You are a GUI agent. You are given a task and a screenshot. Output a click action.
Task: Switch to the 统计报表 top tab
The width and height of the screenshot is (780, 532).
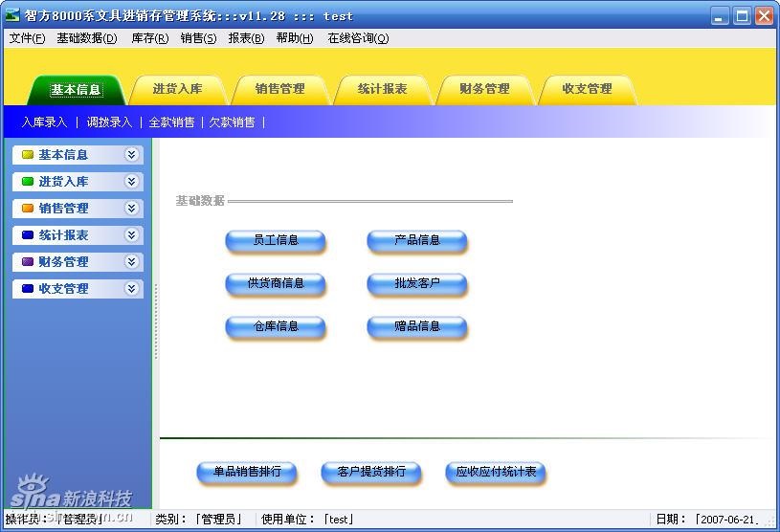point(383,90)
